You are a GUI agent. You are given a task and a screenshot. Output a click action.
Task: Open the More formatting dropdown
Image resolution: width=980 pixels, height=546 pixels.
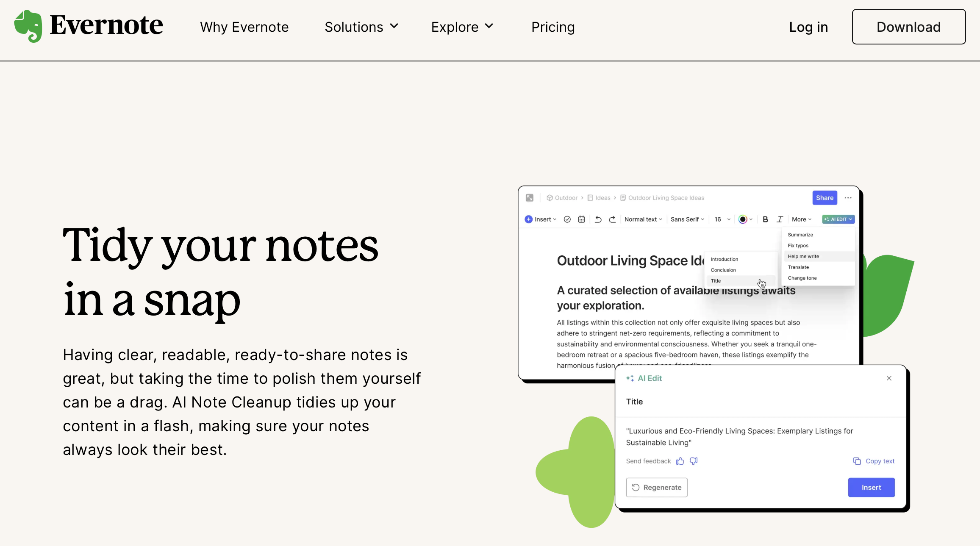point(802,219)
